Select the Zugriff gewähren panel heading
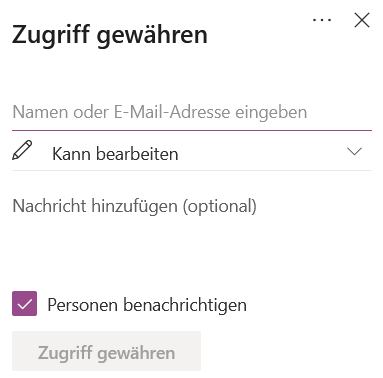 coord(110,35)
